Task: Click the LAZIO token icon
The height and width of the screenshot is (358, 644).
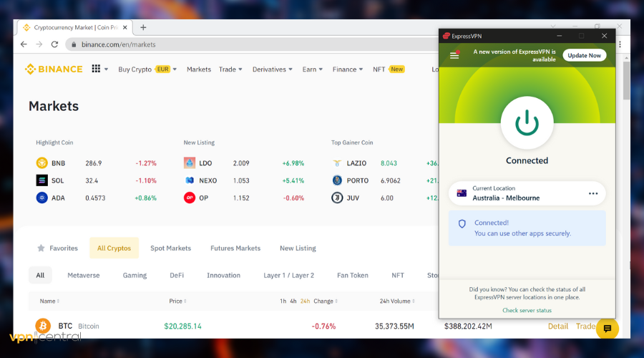Action: coord(337,163)
